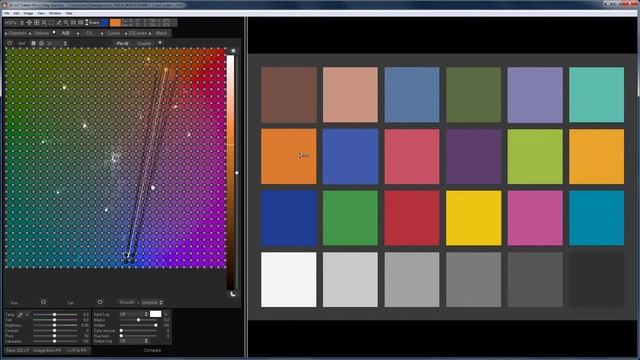640x360 pixels.
Task: Click the Image from PS button
Action: pyautogui.click(x=47, y=350)
